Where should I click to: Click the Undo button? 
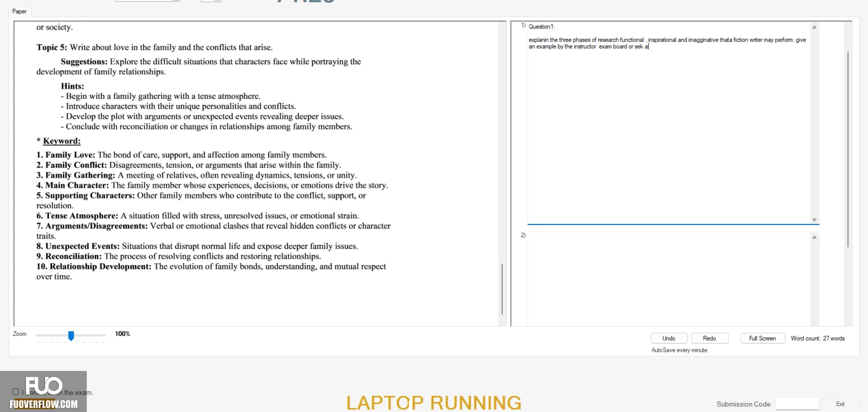[669, 338]
